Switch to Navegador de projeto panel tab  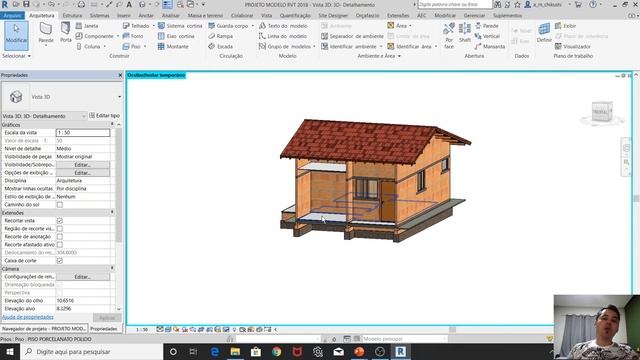click(x=44, y=329)
